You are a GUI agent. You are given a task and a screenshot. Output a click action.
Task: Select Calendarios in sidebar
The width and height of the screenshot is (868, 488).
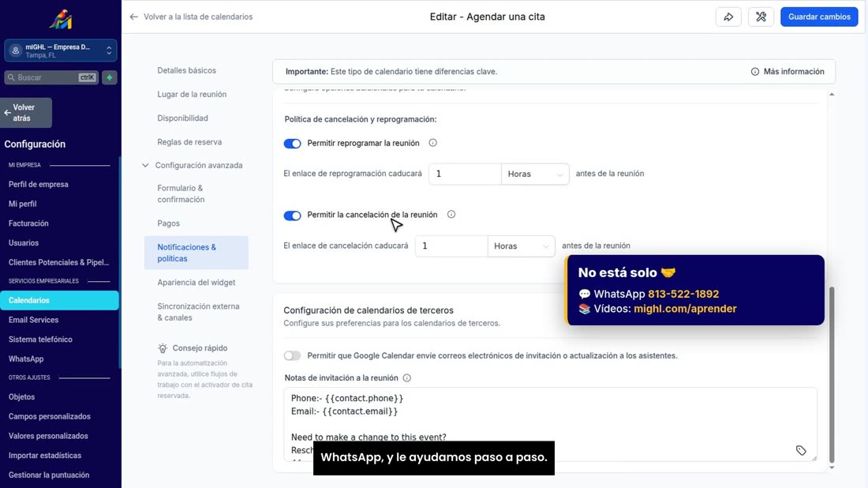[59, 300]
